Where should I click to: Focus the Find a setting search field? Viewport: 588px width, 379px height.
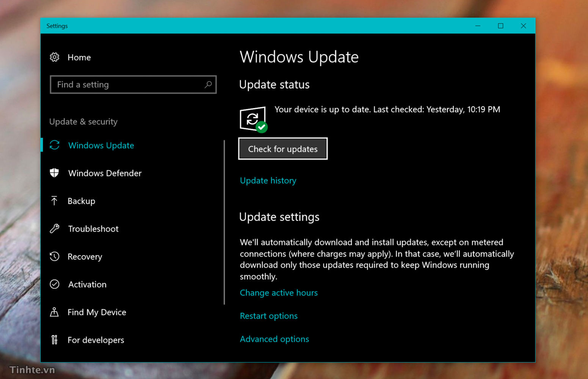pos(133,85)
